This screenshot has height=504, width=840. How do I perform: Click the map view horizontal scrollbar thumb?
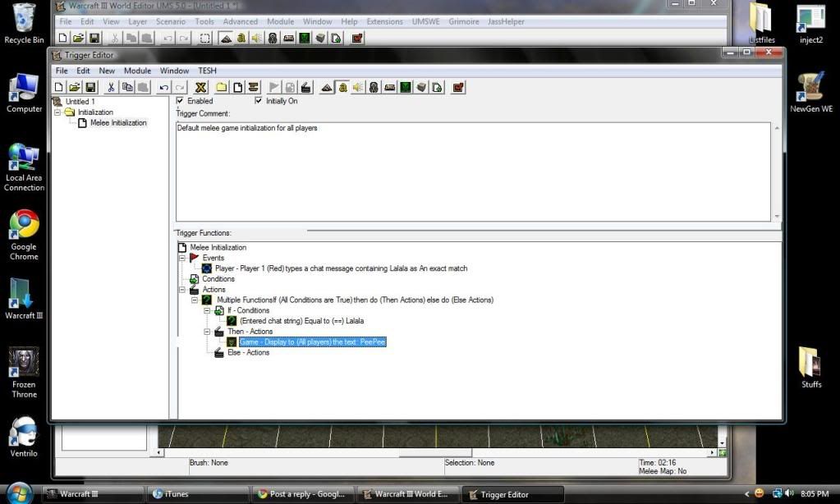pyautogui.click(x=435, y=453)
